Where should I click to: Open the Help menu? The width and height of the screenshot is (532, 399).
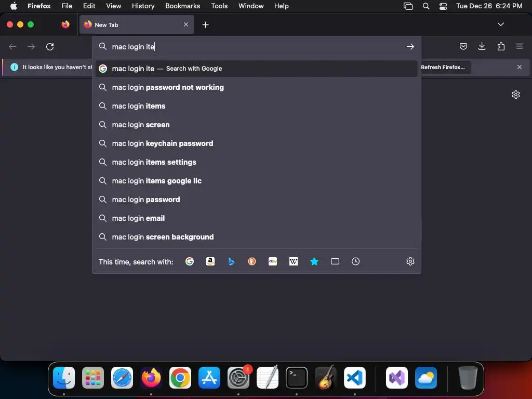click(x=281, y=6)
